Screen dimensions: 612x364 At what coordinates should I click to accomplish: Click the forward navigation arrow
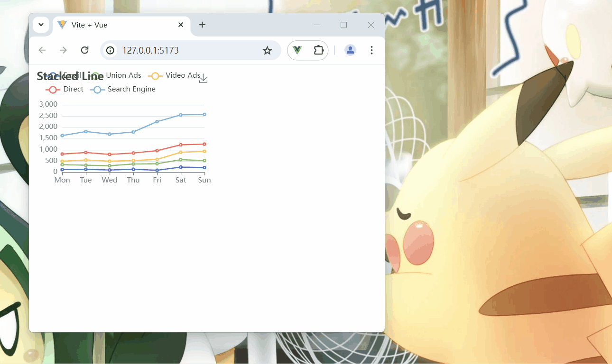63,50
